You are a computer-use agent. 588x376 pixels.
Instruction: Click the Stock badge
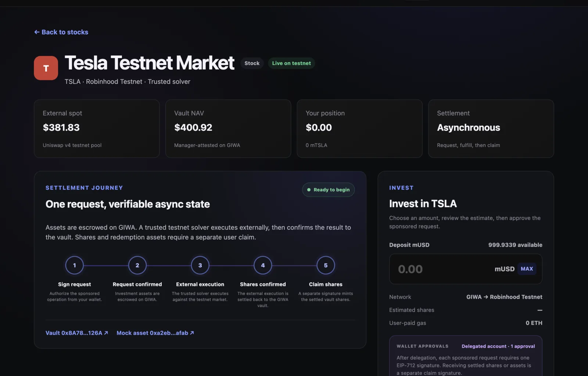point(252,63)
